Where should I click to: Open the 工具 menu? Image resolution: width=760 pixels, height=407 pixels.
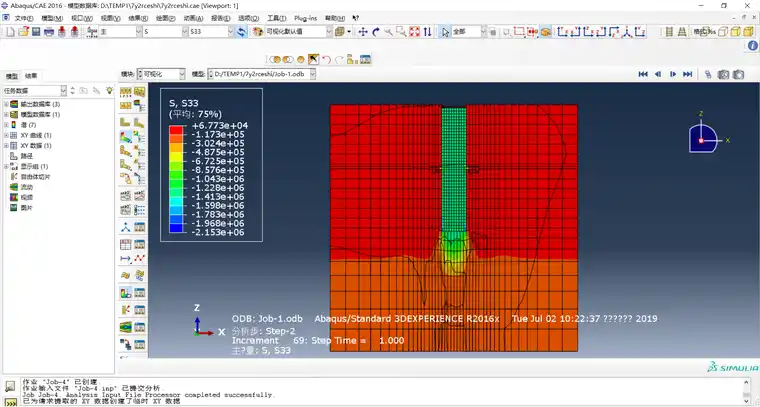click(x=276, y=18)
